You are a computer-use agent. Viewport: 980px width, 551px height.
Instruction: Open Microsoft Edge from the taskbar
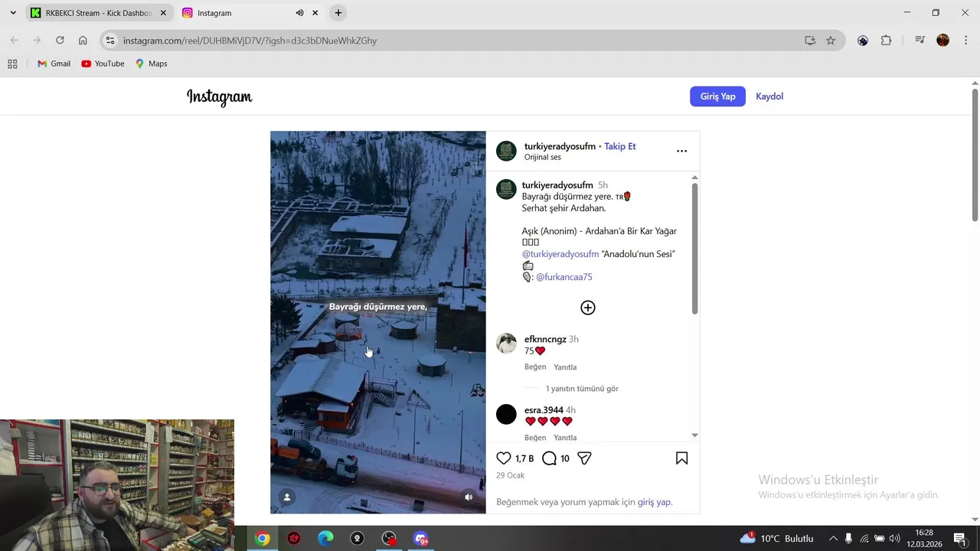pyautogui.click(x=325, y=539)
